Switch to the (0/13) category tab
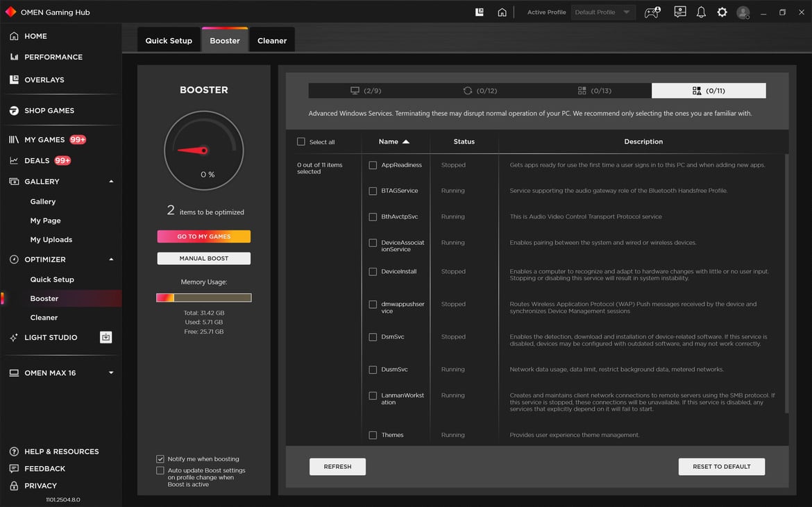812x507 pixels. [595, 91]
